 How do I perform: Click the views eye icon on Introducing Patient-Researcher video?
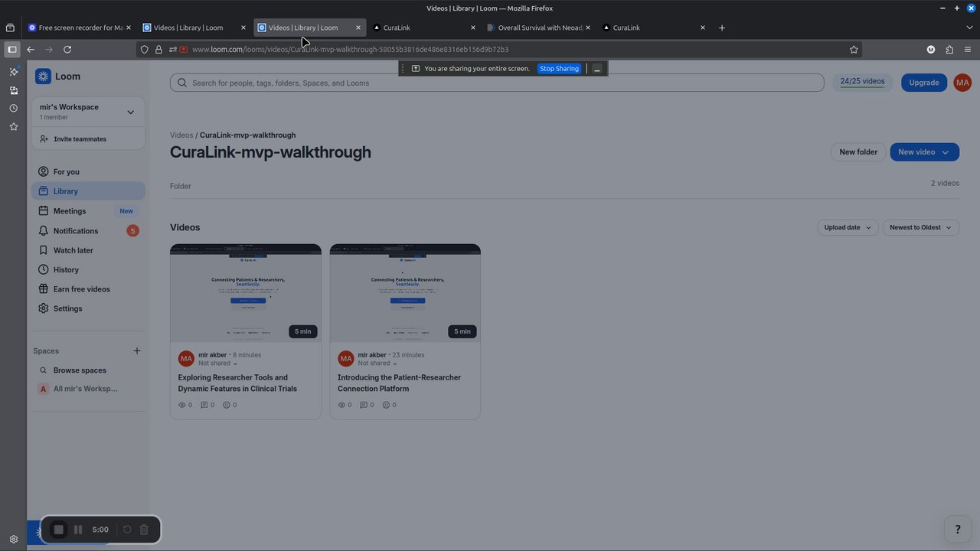pyautogui.click(x=341, y=405)
